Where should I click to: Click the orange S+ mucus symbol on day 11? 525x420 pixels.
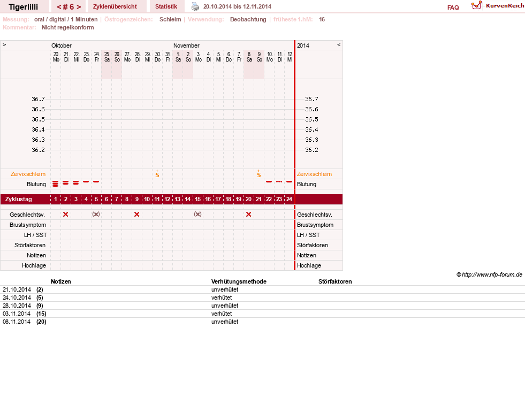(x=157, y=173)
